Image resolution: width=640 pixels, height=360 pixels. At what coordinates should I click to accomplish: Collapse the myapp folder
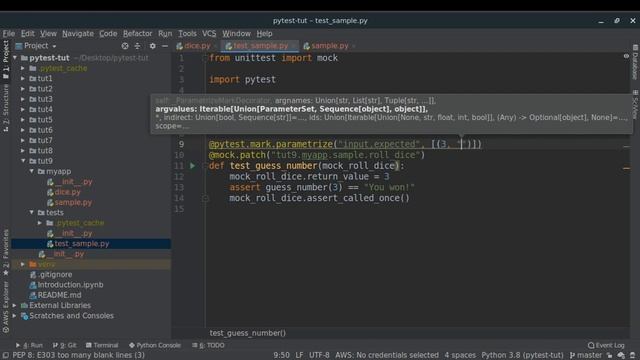pos(31,171)
